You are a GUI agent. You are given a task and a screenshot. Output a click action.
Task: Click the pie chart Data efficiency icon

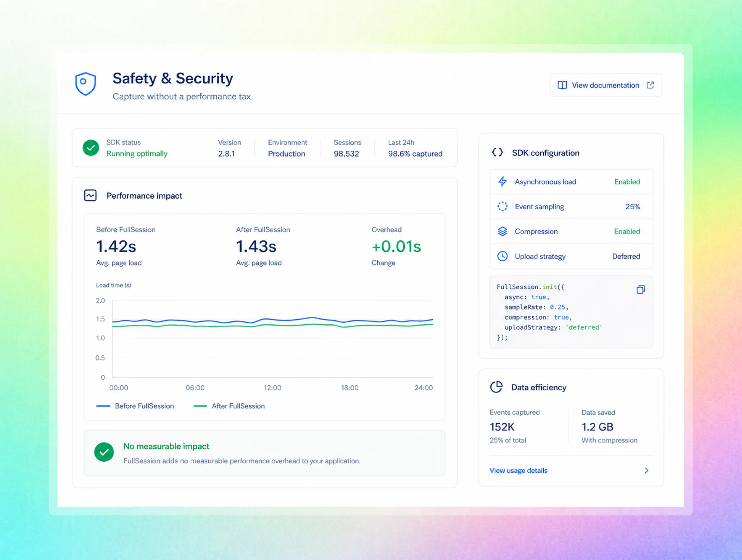pyautogui.click(x=496, y=387)
